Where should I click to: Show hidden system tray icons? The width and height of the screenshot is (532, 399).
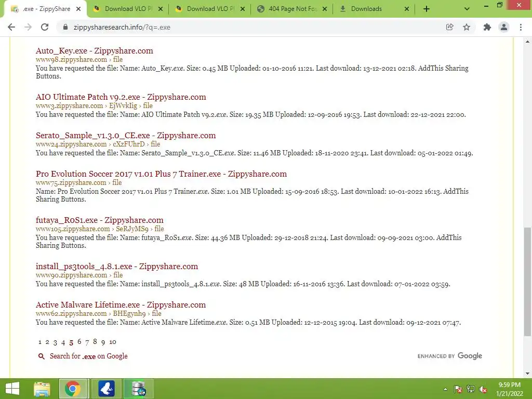tap(445, 389)
